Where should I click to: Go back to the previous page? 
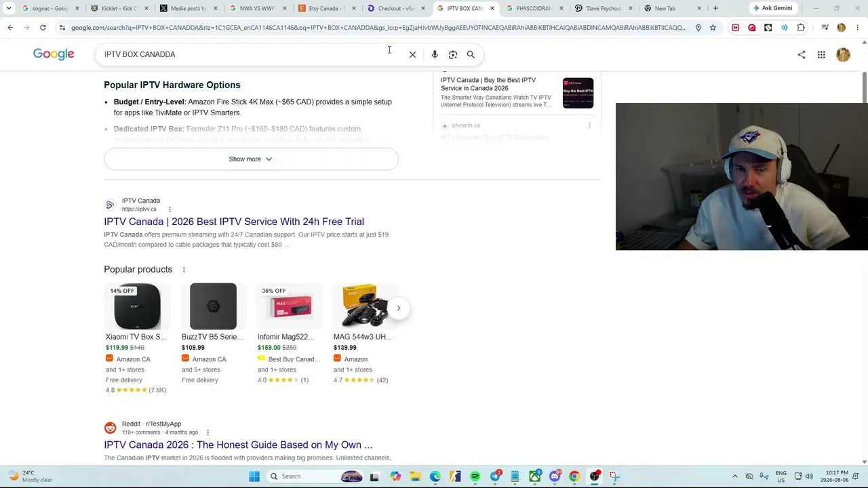(x=10, y=28)
